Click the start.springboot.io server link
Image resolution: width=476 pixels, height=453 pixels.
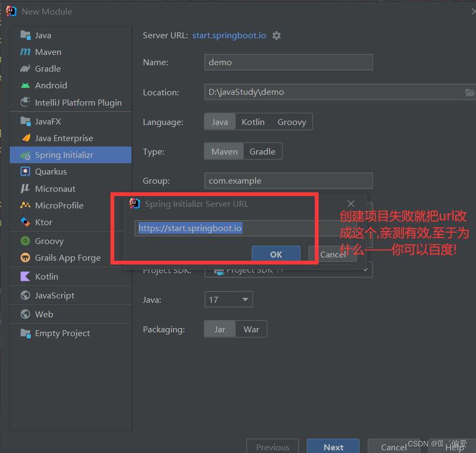(229, 36)
